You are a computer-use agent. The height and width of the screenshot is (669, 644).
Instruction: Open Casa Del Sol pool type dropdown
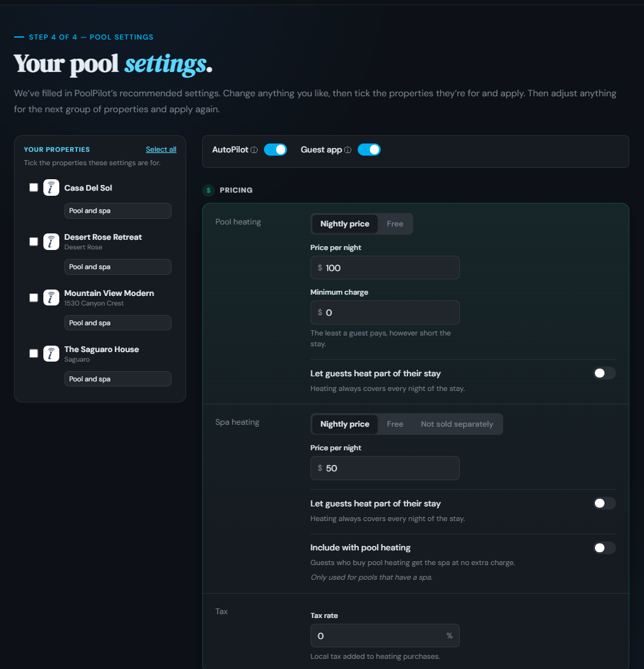click(x=118, y=210)
